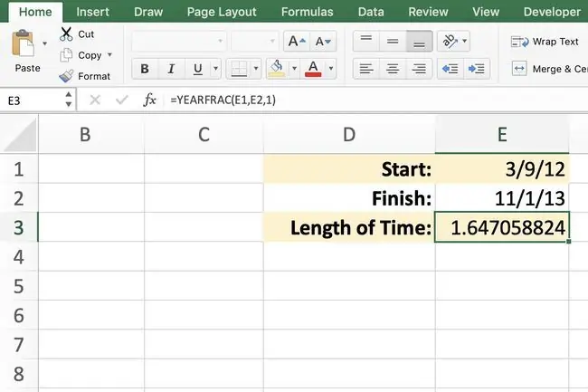The width and height of the screenshot is (588, 392).
Task: Click the decrease indent icon
Action: coord(450,69)
